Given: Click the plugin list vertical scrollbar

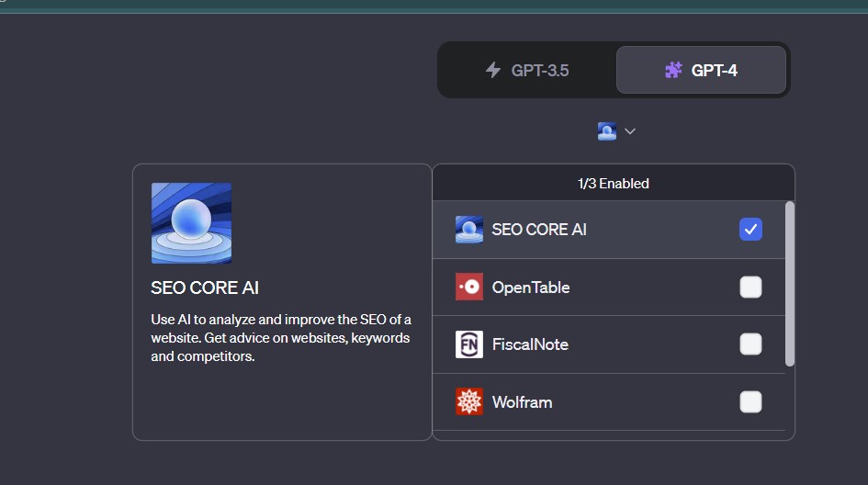Looking at the screenshot, I should [x=789, y=284].
